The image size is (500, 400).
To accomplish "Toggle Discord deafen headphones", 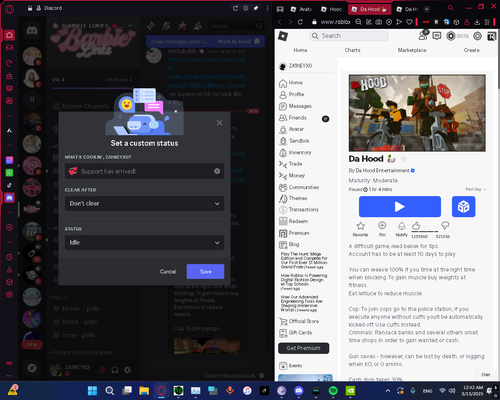I will coord(115,370).
